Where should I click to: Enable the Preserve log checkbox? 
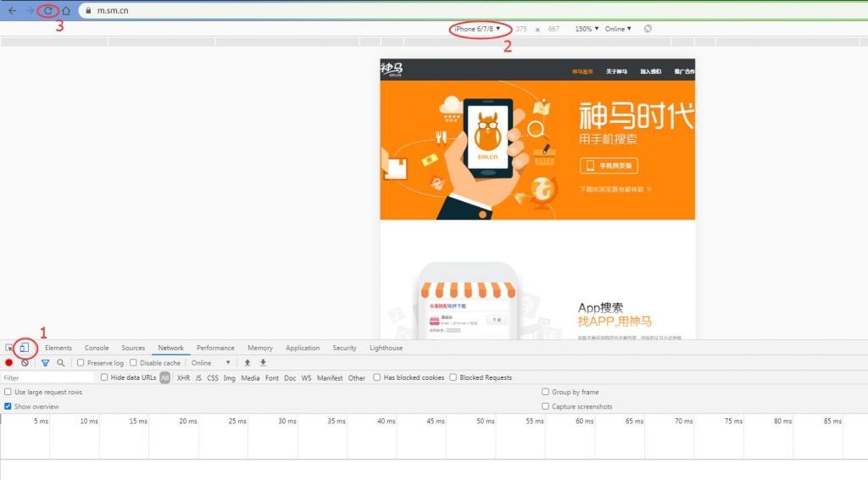(x=81, y=363)
